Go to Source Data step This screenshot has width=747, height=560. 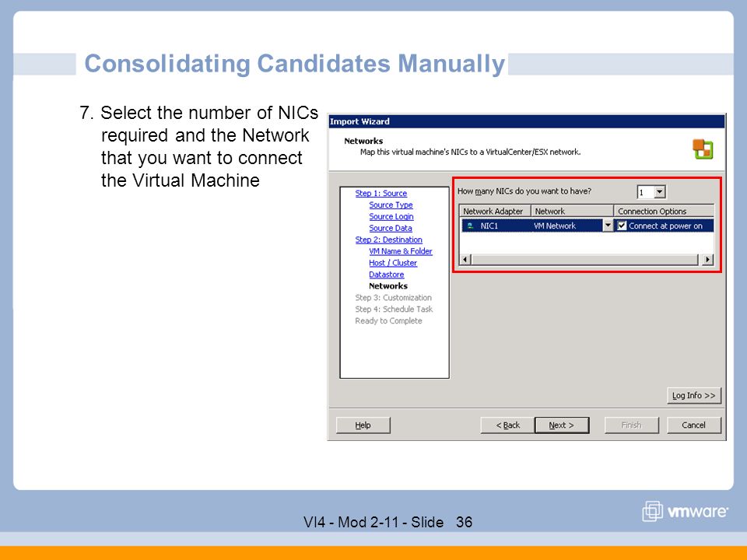coord(390,228)
